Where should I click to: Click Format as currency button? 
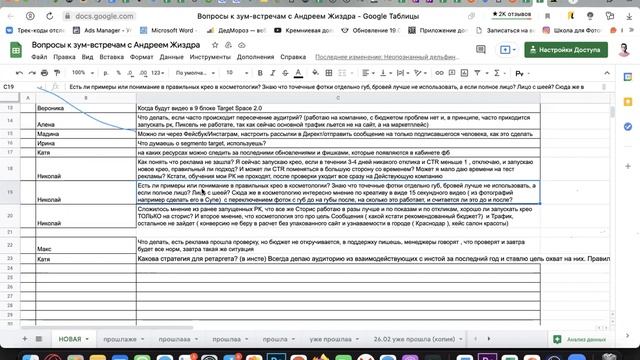point(106,73)
